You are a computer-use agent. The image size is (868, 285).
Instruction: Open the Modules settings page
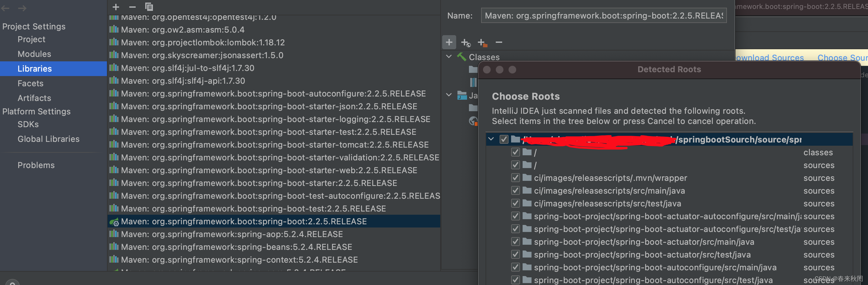click(x=34, y=54)
